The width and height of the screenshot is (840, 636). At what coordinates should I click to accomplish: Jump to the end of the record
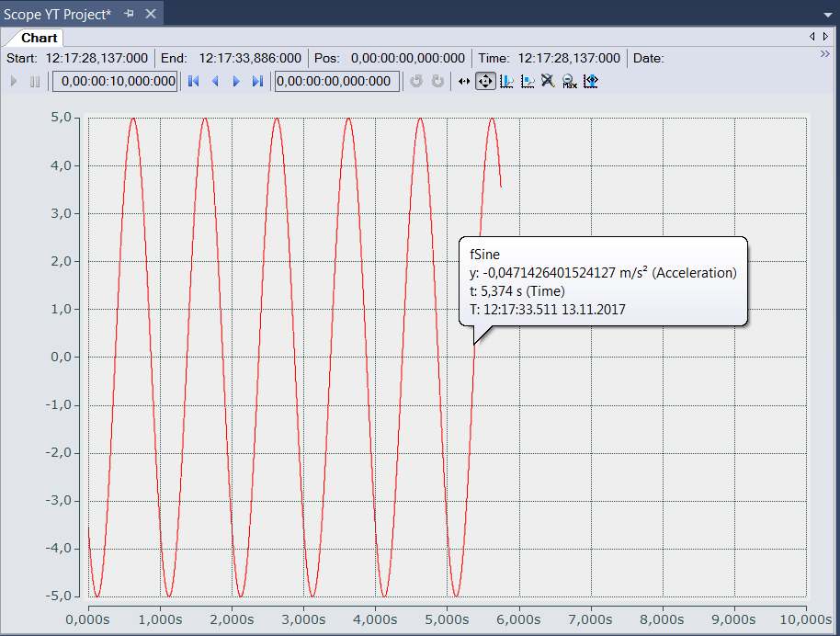tap(257, 82)
